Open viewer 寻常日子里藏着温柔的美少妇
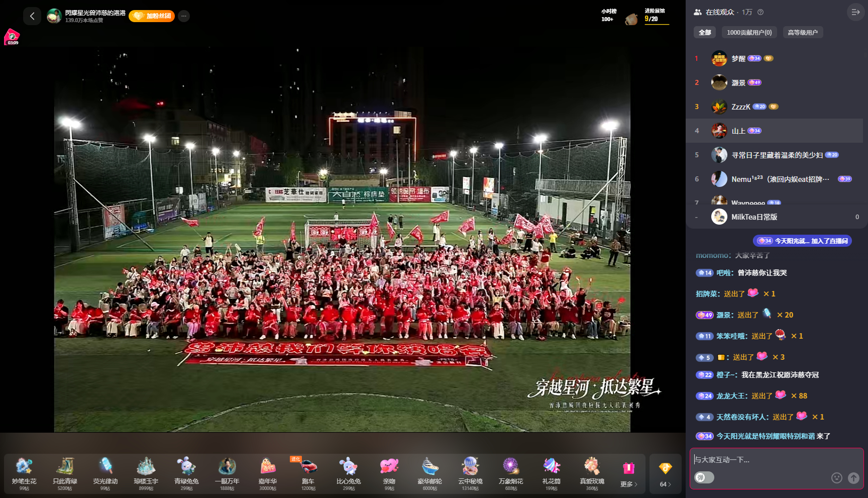 click(x=775, y=155)
